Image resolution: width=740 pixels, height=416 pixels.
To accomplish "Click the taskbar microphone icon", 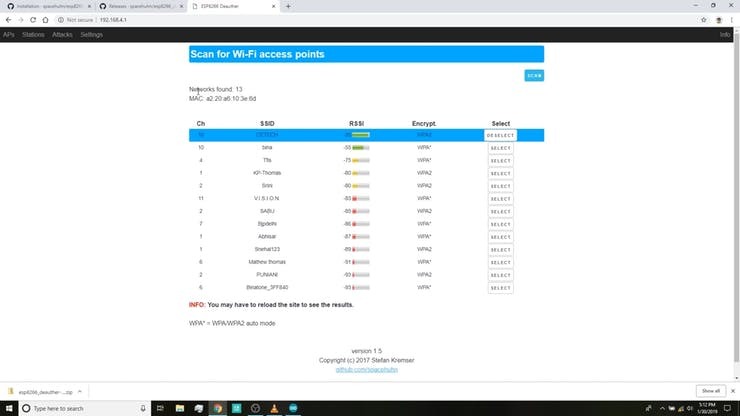I will coord(143,408).
